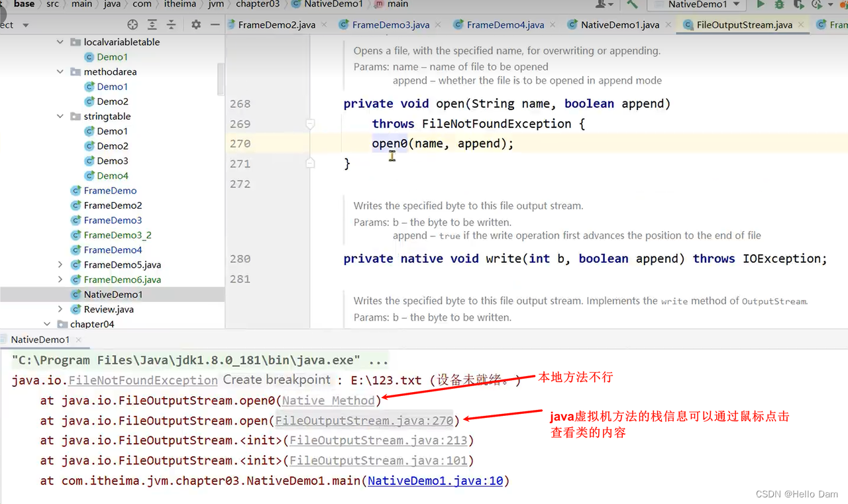
Task: Click Expand All icon in Project panel
Action: point(152,25)
